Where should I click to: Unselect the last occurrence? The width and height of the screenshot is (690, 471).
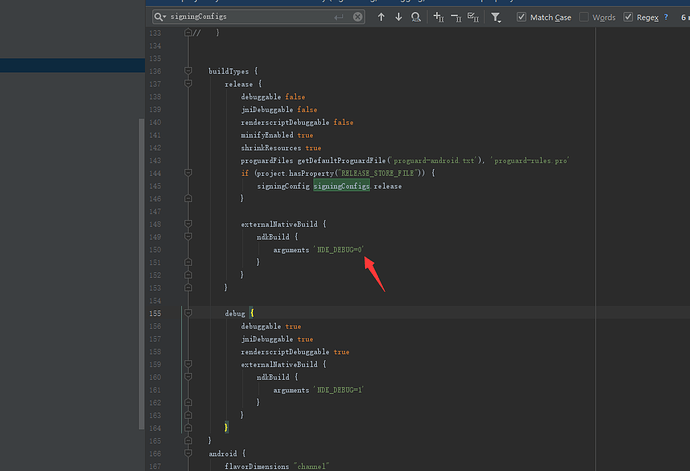(457, 17)
